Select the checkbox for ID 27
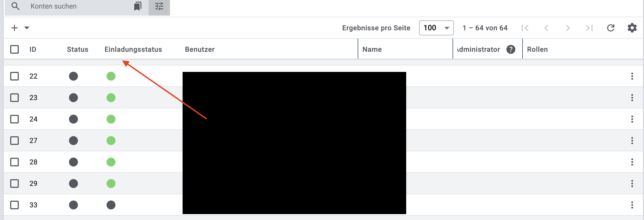644x220 pixels. coord(14,141)
